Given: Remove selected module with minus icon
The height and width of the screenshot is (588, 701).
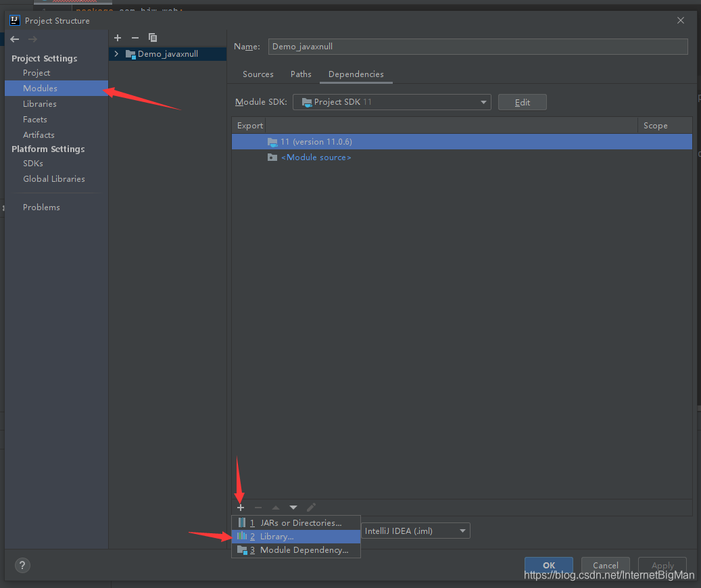Looking at the screenshot, I should pyautogui.click(x=135, y=38).
